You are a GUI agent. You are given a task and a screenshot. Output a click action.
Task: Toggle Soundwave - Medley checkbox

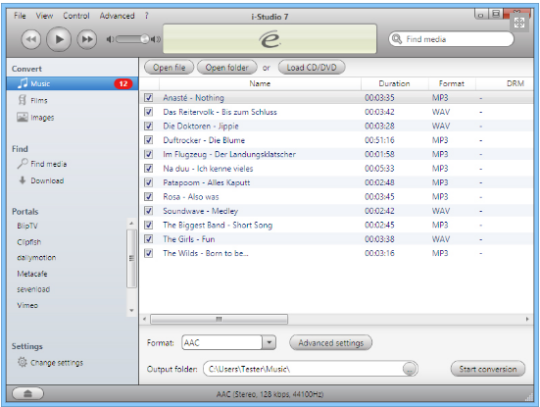point(148,211)
